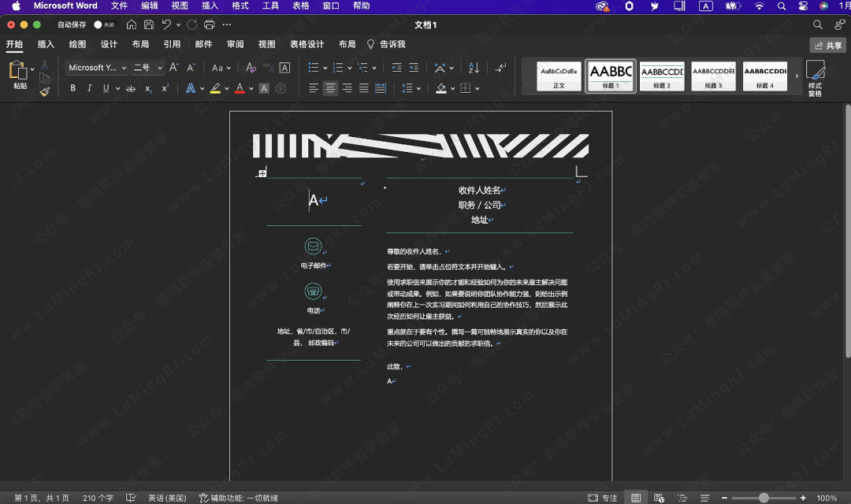
Task: Expand the styles gallery arrow
Action: 796,76
